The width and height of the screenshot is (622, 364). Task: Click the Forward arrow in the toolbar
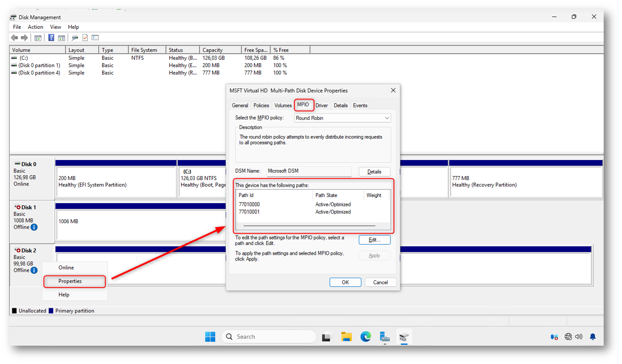coord(24,38)
